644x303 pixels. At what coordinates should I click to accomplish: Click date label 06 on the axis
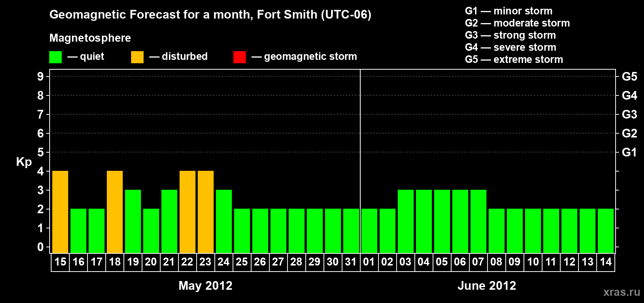point(460,262)
